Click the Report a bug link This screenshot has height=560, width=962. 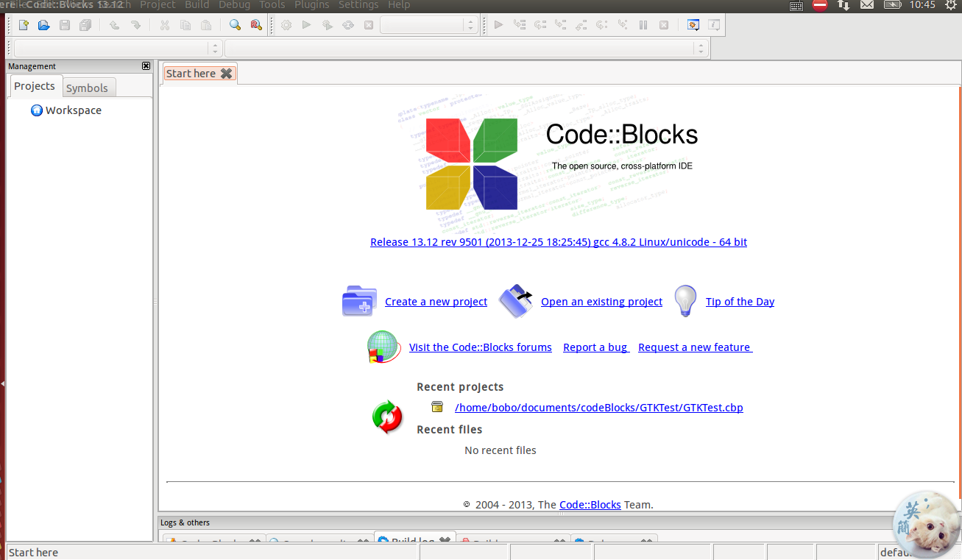click(596, 347)
